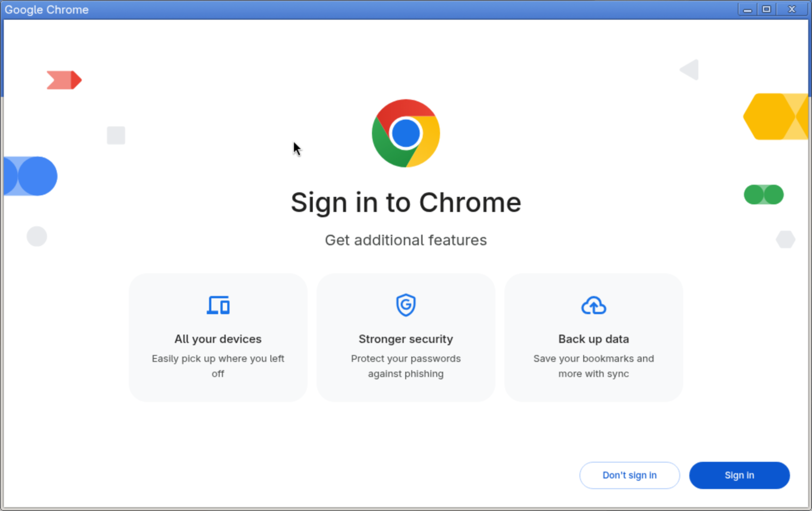
Task: Select the Stronger security card title
Action: point(406,339)
